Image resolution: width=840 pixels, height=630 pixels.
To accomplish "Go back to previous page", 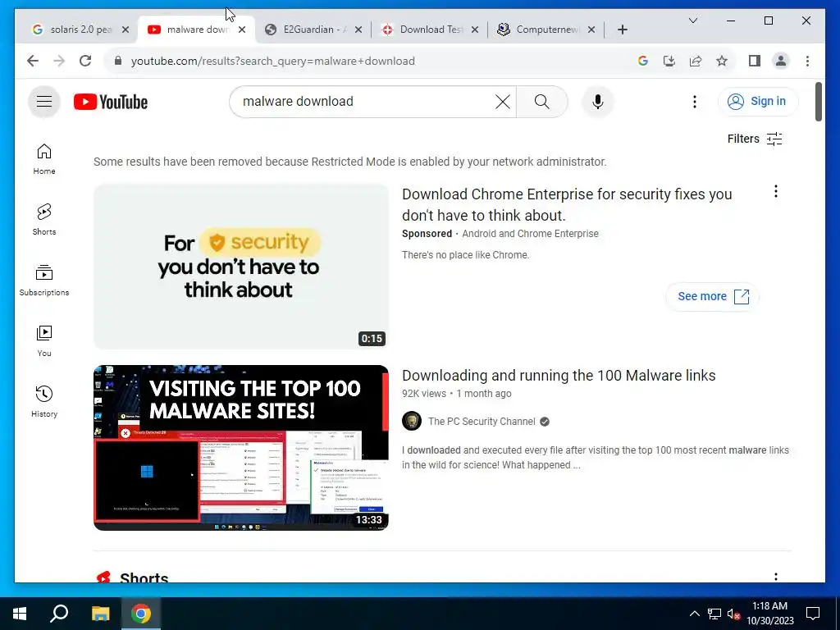I will [x=33, y=61].
